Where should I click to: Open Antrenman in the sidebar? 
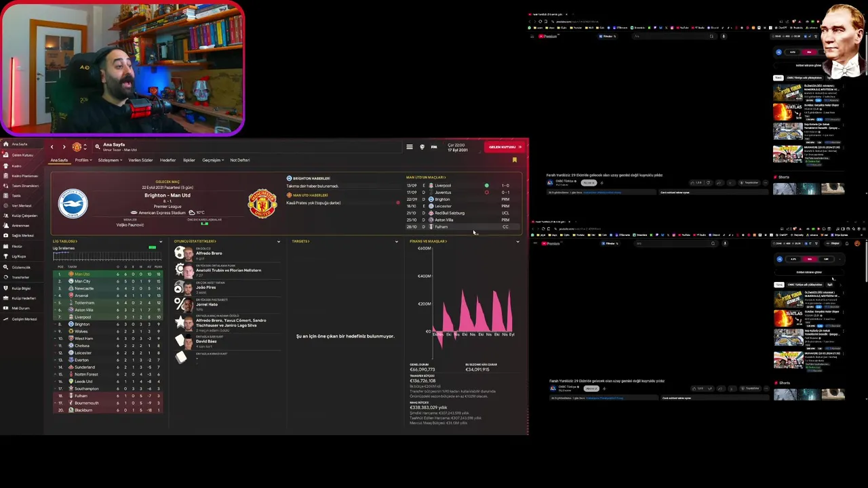pos(20,226)
